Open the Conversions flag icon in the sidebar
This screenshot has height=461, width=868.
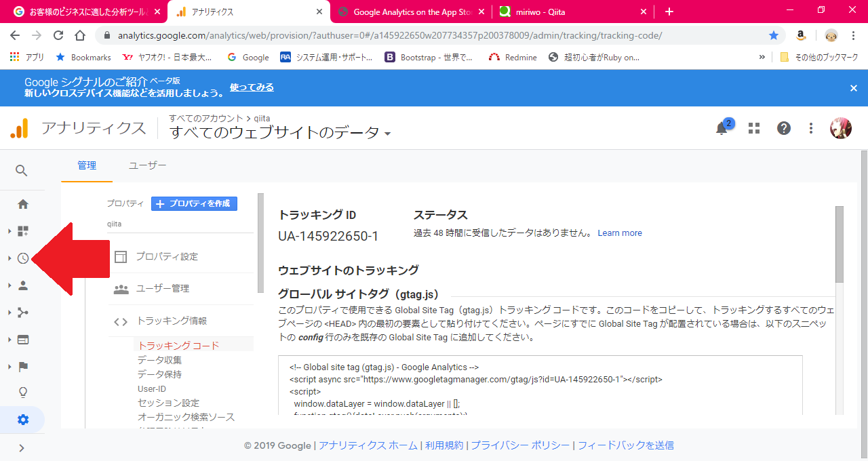click(x=23, y=367)
